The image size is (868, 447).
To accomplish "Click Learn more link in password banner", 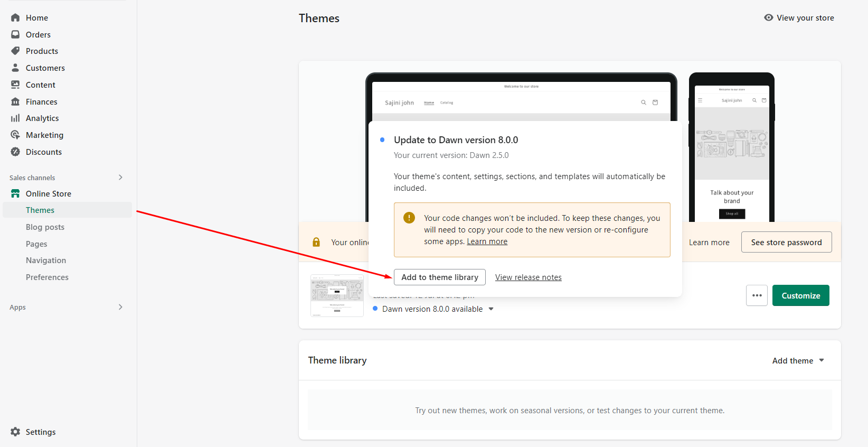I will coord(709,243).
